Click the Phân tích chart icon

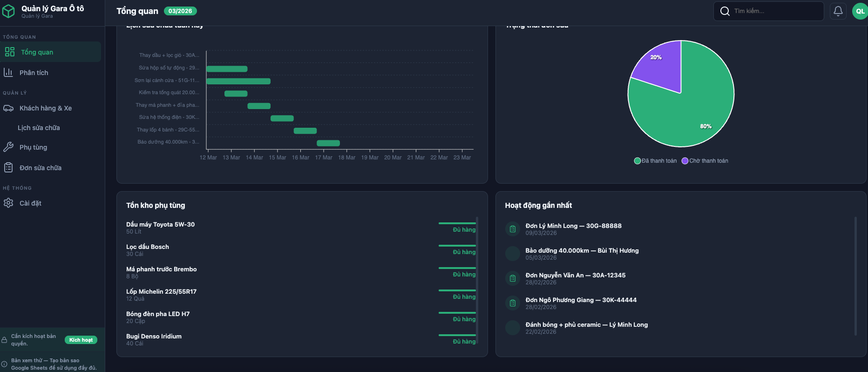coord(8,72)
